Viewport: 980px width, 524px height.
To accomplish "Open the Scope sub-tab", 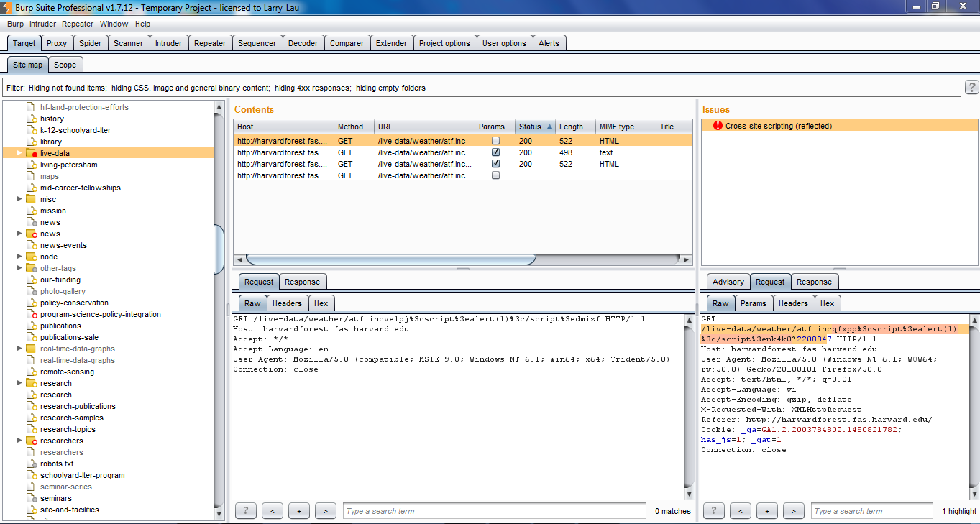I will click(x=65, y=65).
